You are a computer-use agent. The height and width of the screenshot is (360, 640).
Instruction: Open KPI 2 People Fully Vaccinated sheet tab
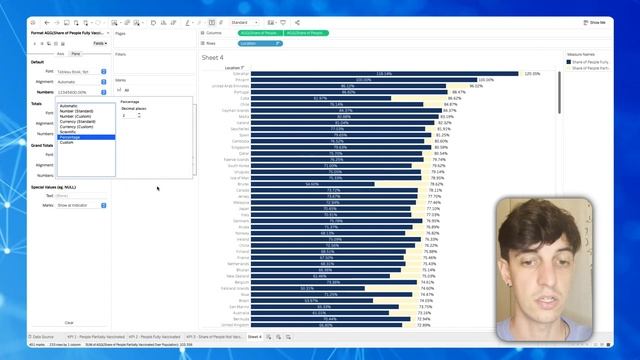(155, 337)
